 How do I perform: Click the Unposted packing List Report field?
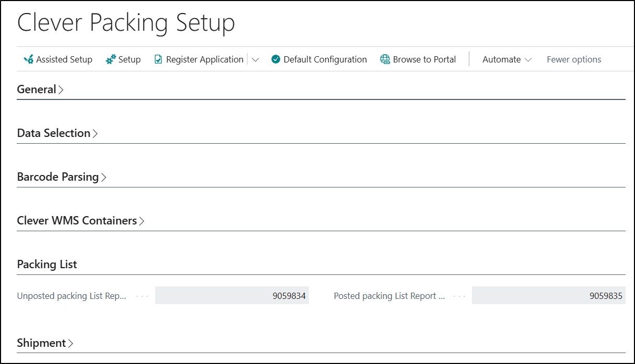(232, 296)
